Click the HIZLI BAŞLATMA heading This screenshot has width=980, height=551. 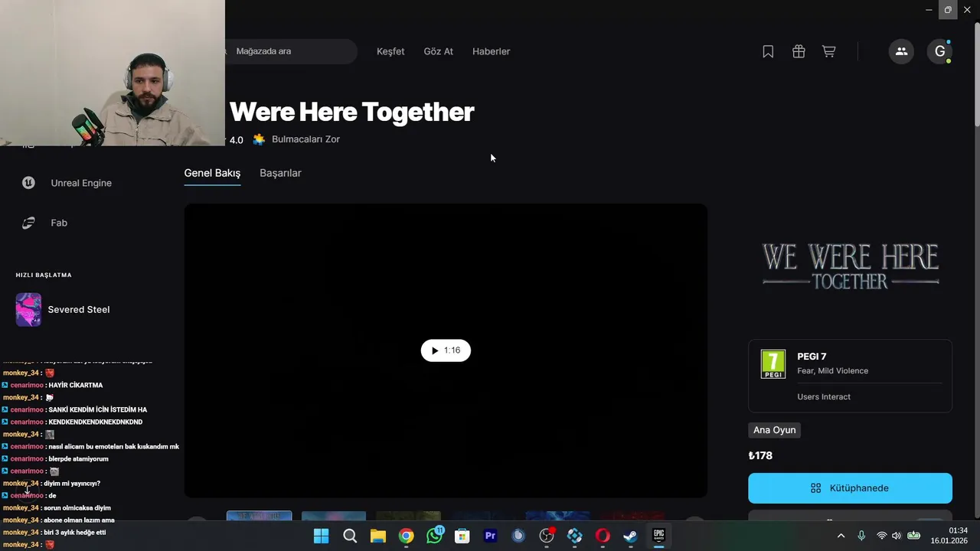tap(44, 275)
